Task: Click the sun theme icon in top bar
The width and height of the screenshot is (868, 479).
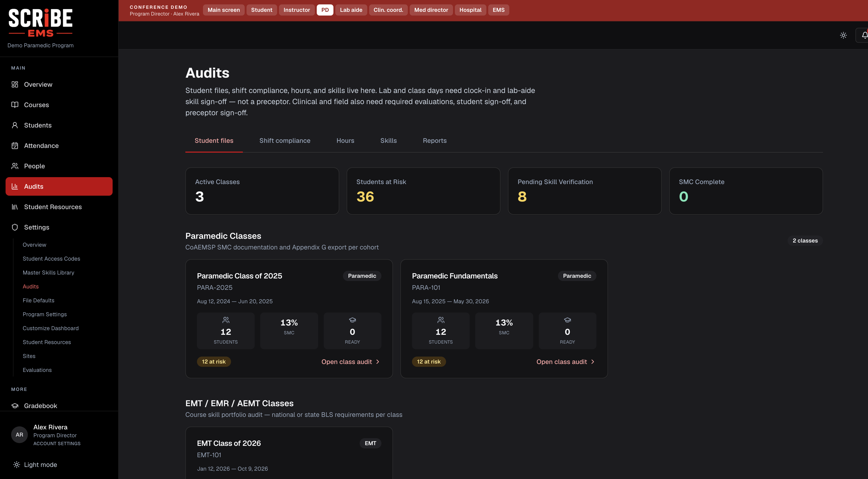Action: 843,35
